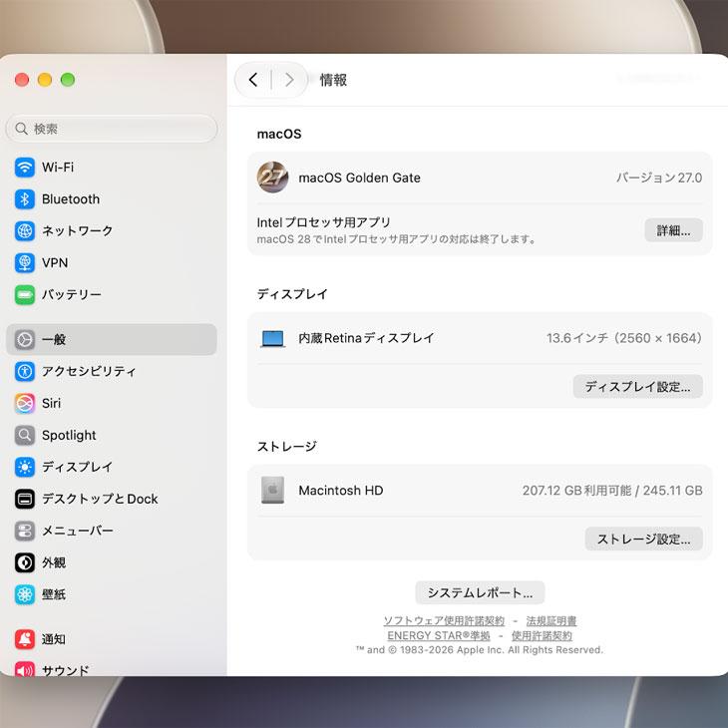Go back with the left chevron
Viewport: 728px width, 728px height.
point(253,80)
